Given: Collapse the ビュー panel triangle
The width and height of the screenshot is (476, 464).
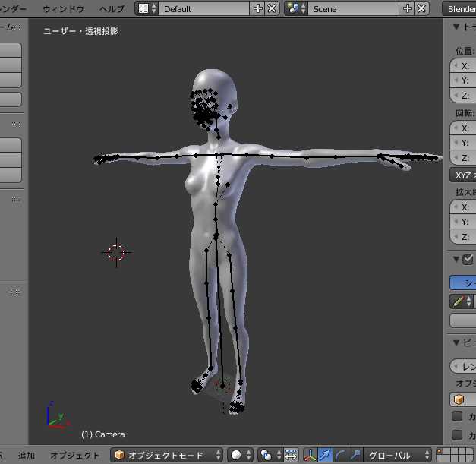Looking at the screenshot, I should (x=456, y=342).
